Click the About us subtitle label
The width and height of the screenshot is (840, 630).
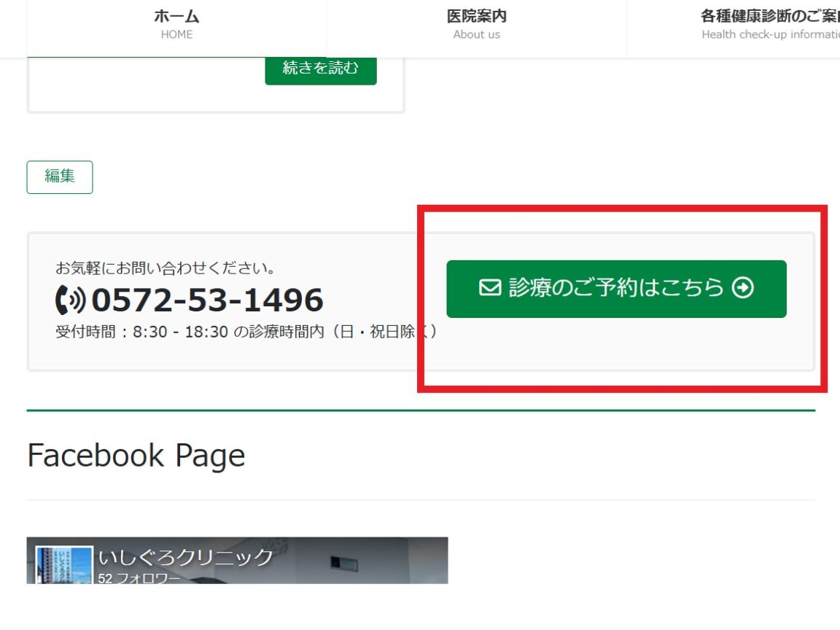pos(476,34)
